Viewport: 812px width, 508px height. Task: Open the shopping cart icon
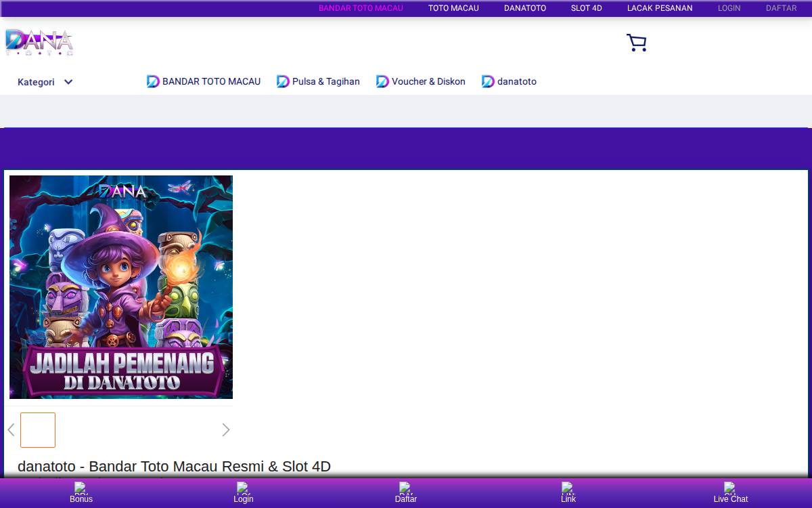[x=636, y=43]
